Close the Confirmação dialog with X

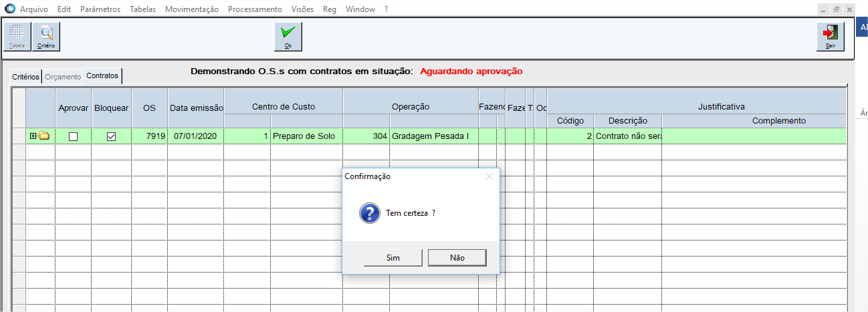(x=489, y=176)
